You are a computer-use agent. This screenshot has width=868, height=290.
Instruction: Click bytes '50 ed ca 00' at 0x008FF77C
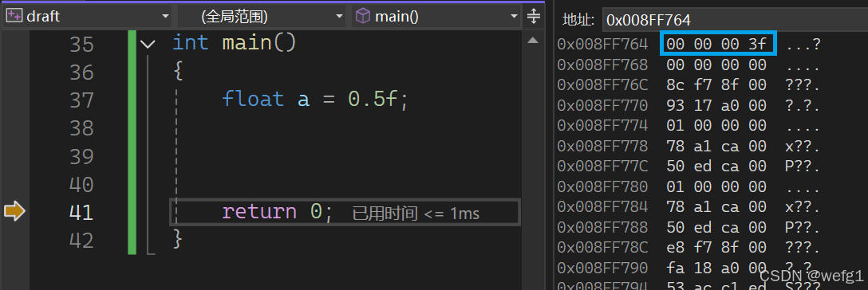(716, 167)
